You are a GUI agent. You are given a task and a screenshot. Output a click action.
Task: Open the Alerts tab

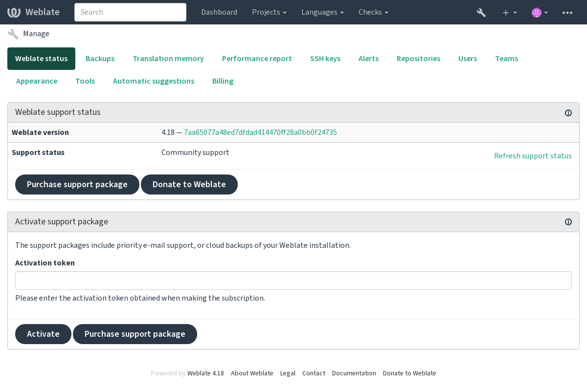368,59
